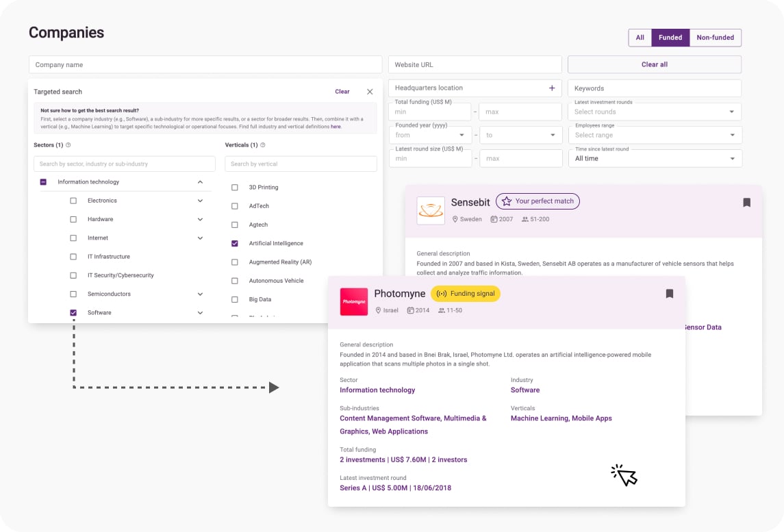Screen dimensions: 784x532
Task: Bookmark the Sensebit company card
Action: [746, 203]
